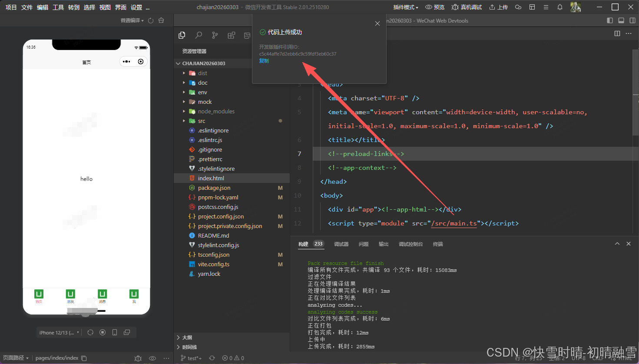639x364 pixels.
Task: Open the 文件 menu
Action: [27, 7]
